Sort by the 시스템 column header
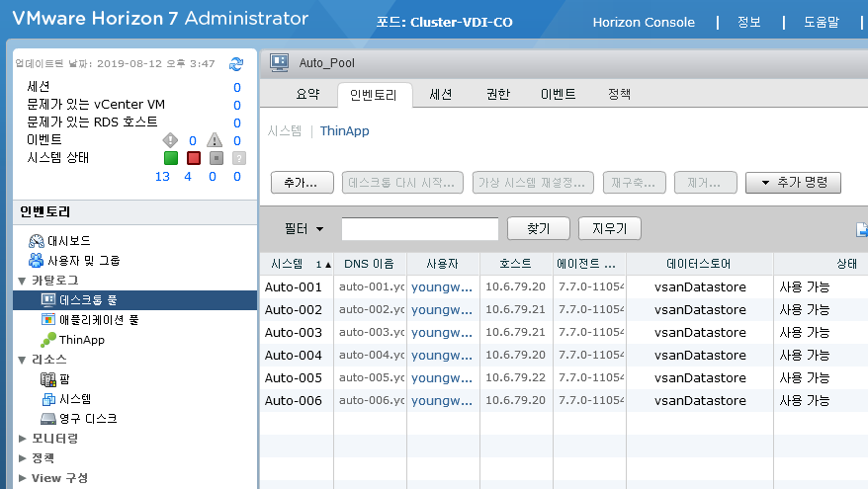This screenshot has width=868, height=489. point(297,264)
